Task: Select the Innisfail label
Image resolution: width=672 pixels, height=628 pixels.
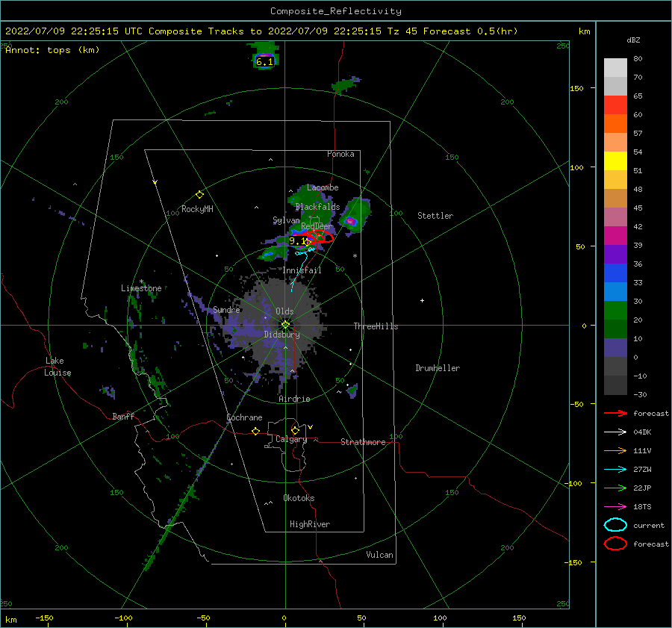Action: click(302, 270)
